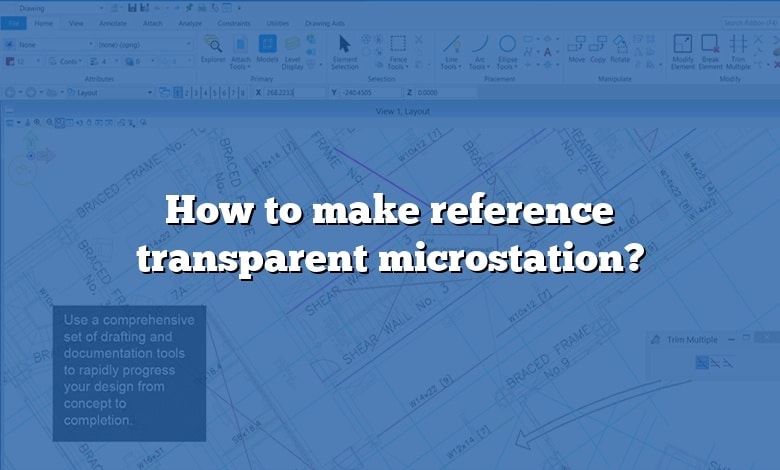Select the Break Element tool
The width and height of the screenshot is (780, 470).
(710, 52)
